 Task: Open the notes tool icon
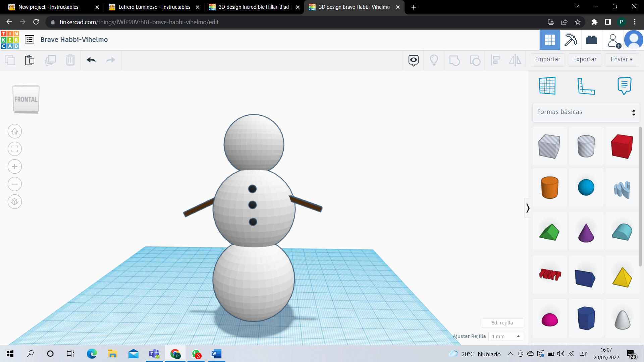624,86
